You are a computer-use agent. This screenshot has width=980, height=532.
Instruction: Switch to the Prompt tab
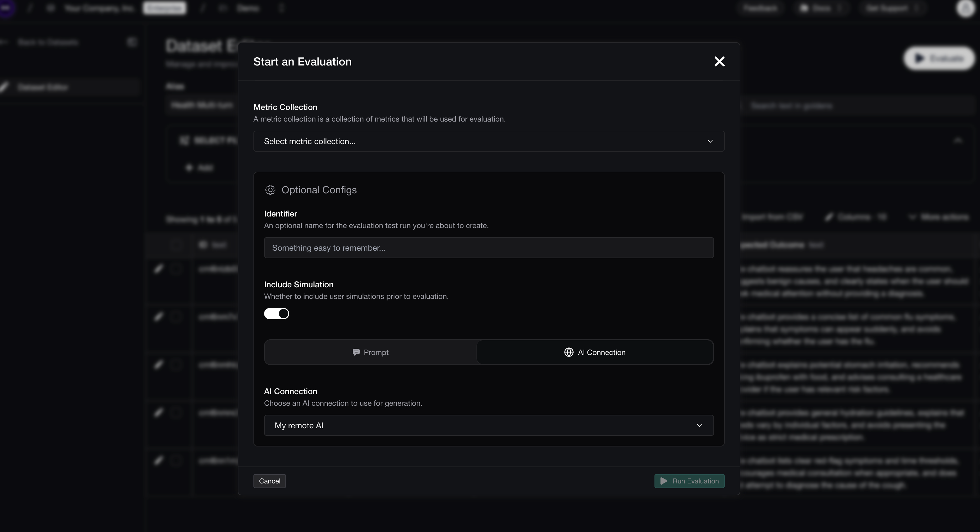pyautogui.click(x=371, y=352)
